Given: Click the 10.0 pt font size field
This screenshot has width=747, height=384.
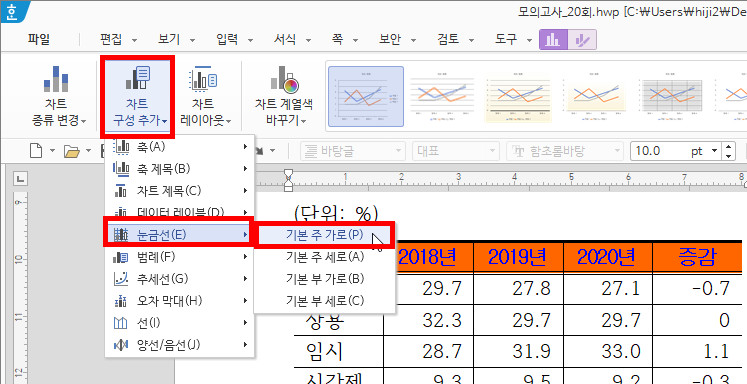Looking at the screenshot, I should [668, 152].
